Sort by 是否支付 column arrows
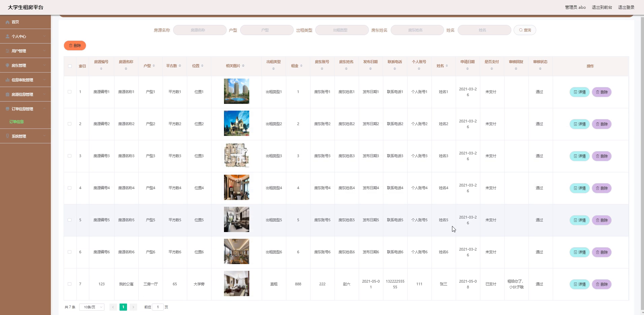This screenshot has height=315, width=644. 492,69
